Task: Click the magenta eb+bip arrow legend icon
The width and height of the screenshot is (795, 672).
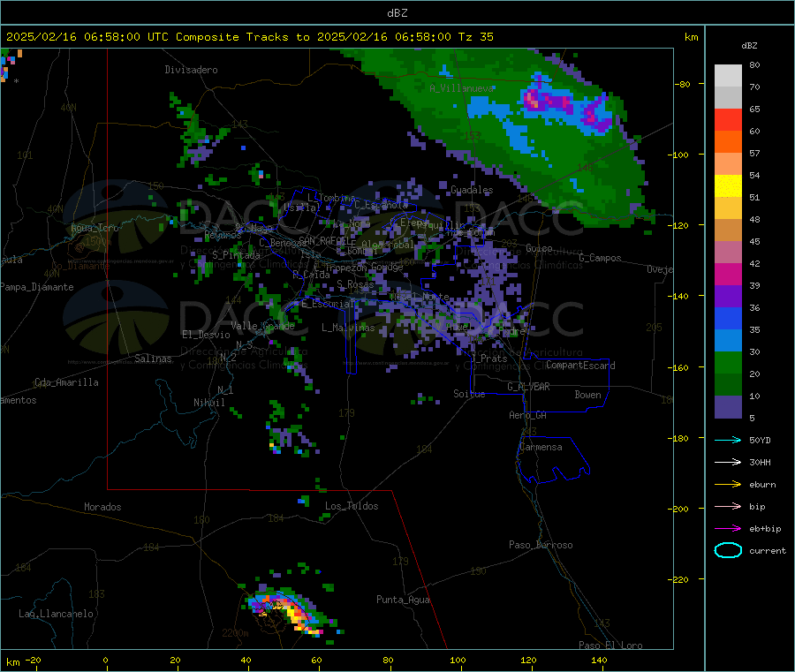Action: coord(728,529)
